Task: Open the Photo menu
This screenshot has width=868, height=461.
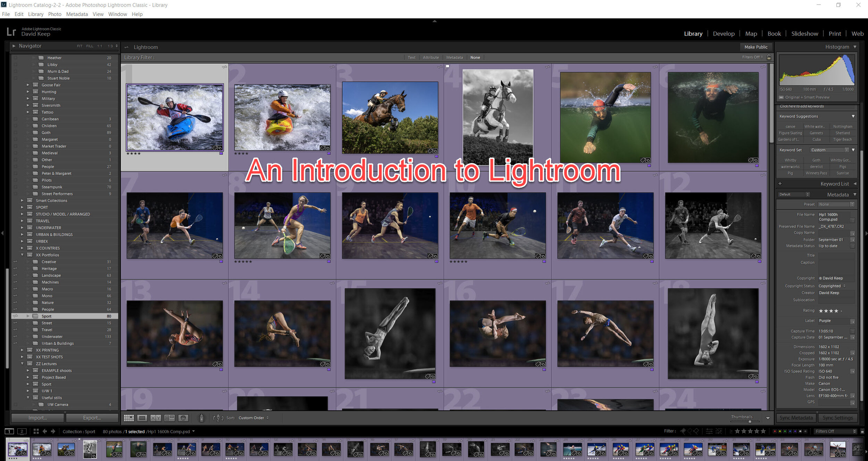Action: [x=55, y=14]
